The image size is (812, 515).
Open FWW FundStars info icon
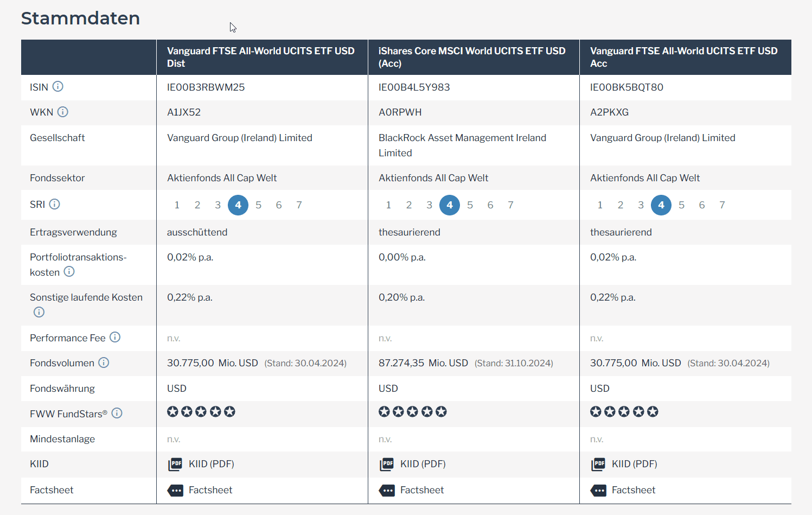(117, 413)
